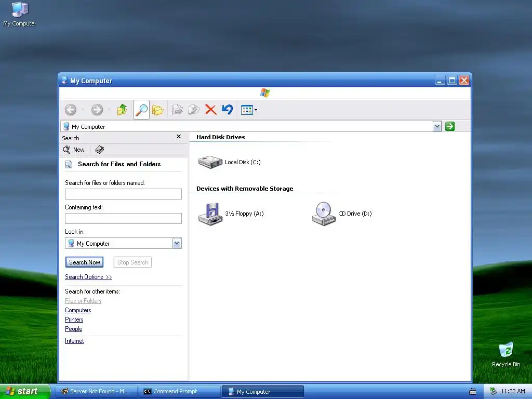Click the Printers search link

click(x=74, y=320)
